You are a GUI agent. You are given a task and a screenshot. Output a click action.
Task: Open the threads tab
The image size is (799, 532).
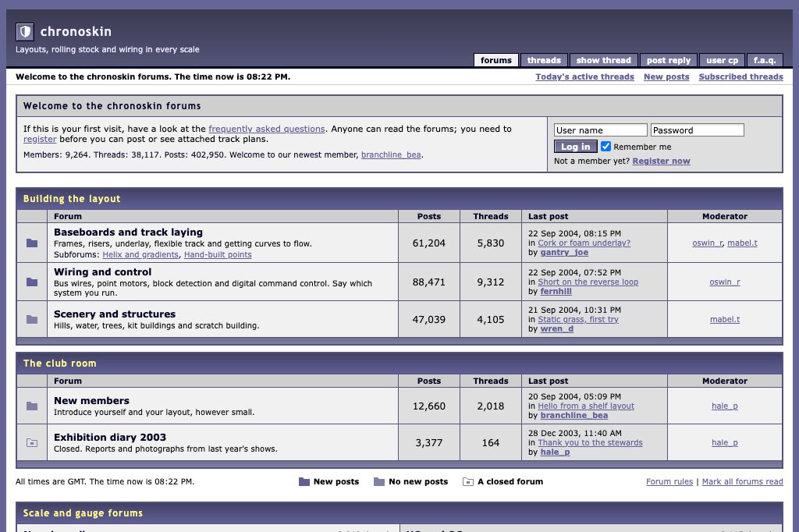pyautogui.click(x=544, y=60)
